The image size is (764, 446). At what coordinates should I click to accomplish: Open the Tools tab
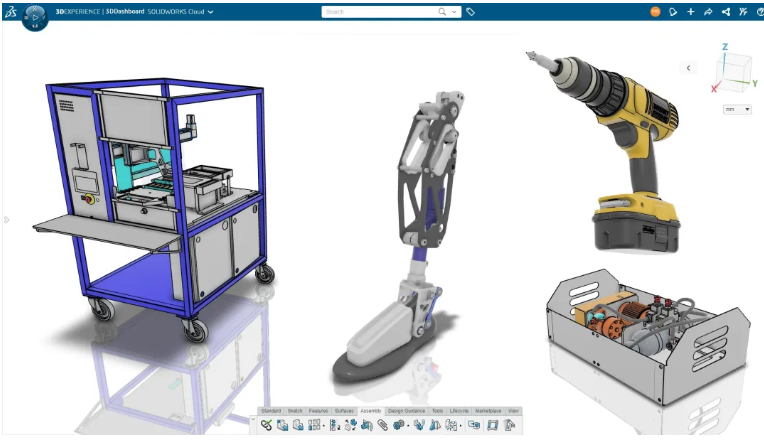(x=438, y=411)
